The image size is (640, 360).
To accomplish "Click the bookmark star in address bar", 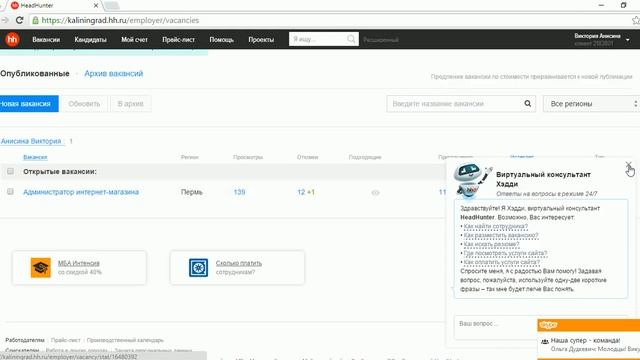I will point(636,20).
